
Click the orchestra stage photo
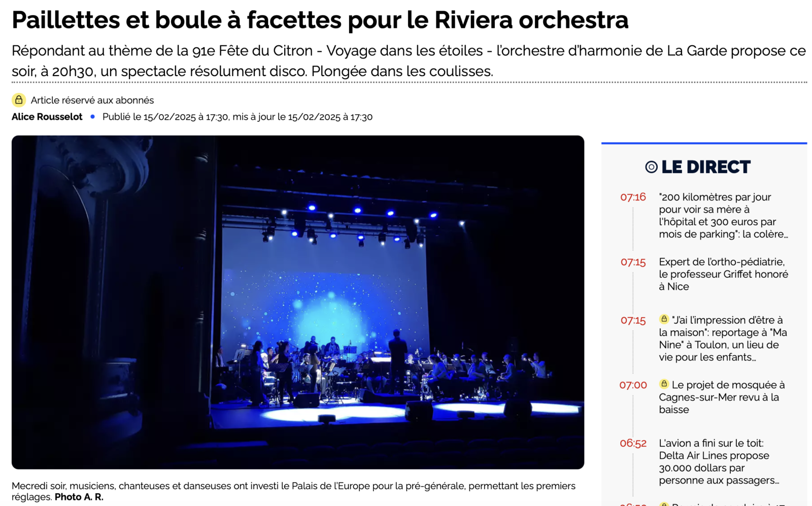click(298, 302)
